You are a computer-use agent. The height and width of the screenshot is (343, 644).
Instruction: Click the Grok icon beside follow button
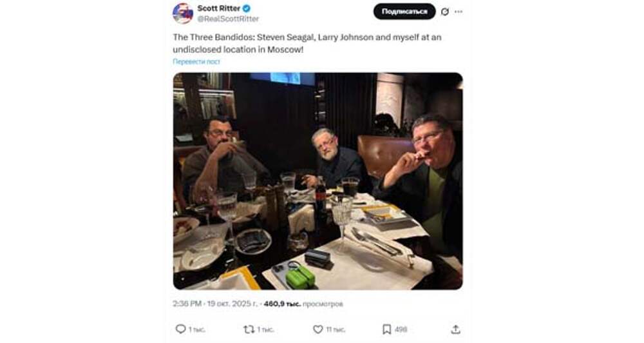click(444, 12)
